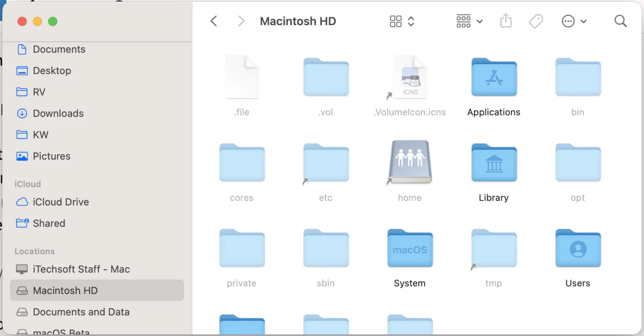Select the tmp alias folder icon
The image size is (644, 336).
(494, 248)
